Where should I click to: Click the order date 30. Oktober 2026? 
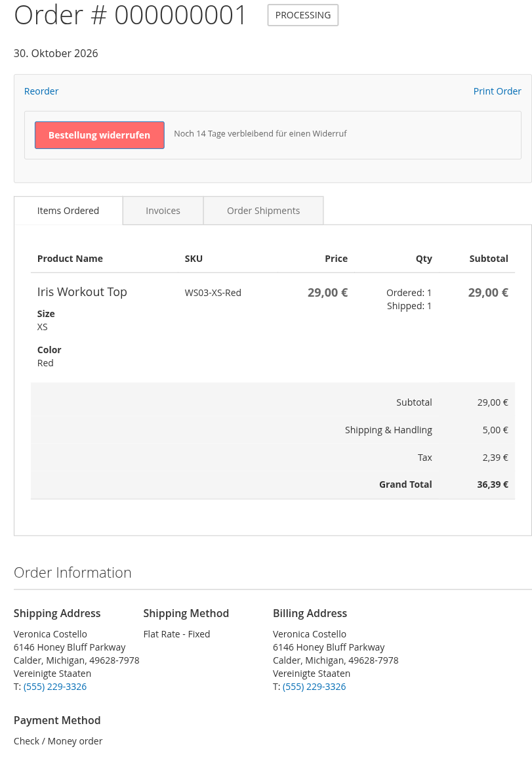56,53
